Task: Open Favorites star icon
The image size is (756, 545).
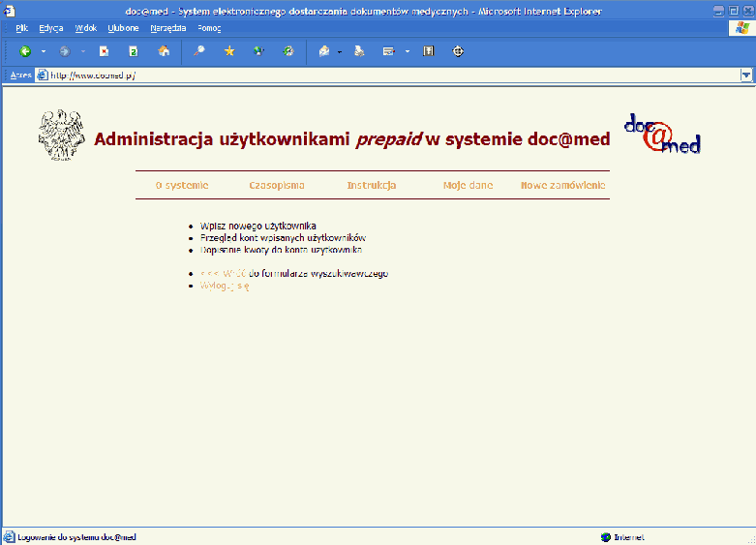Action: coord(229,51)
